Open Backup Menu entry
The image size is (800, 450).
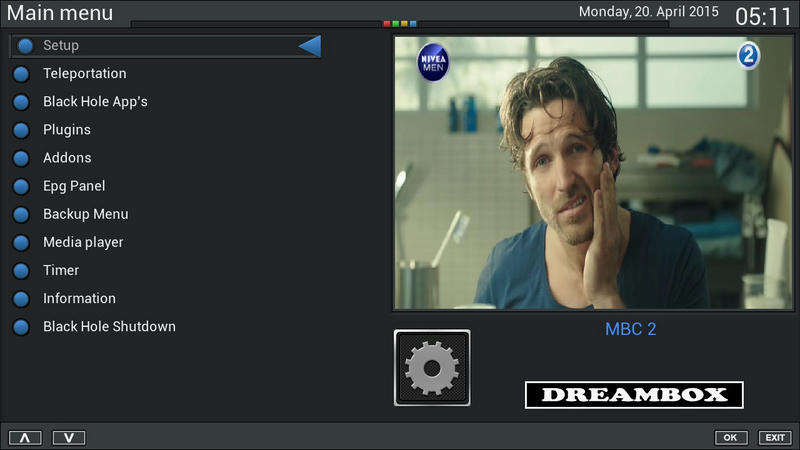click(86, 214)
